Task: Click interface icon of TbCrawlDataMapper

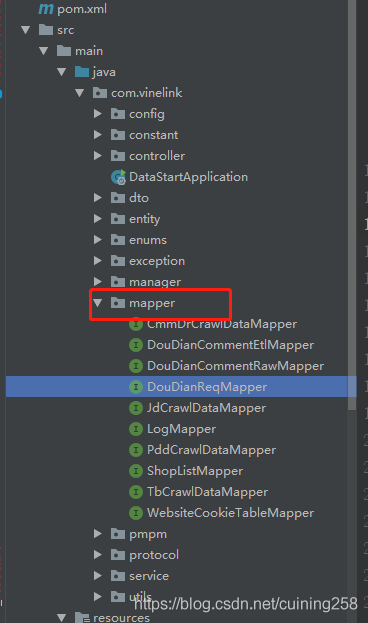Action: point(136,492)
